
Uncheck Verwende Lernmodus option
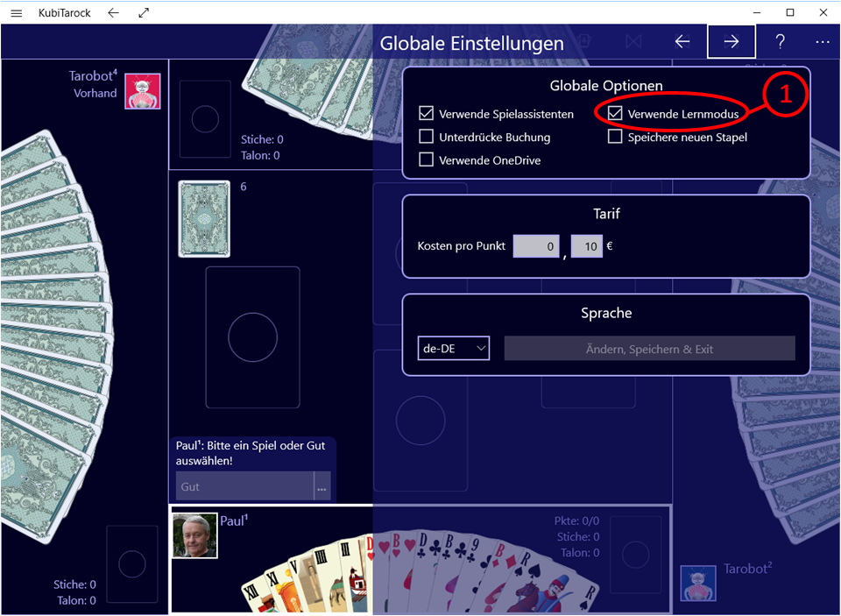(x=615, y=114)
